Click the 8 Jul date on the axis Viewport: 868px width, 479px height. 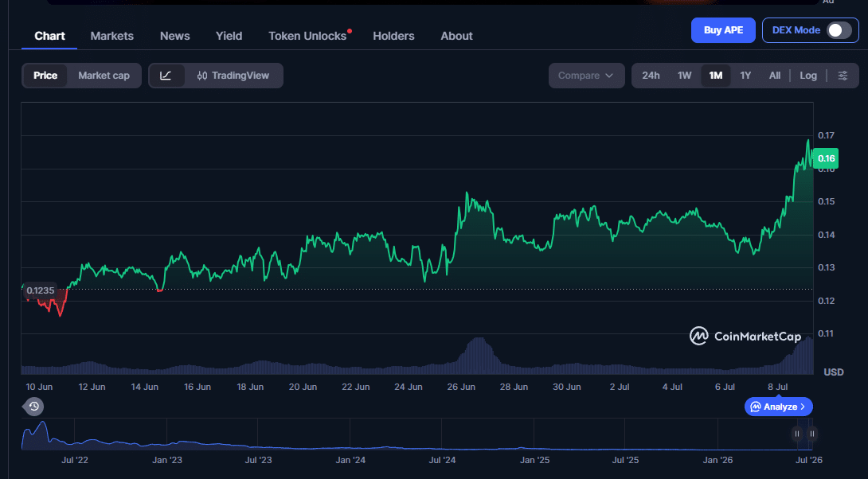click(x=778, y=387)
